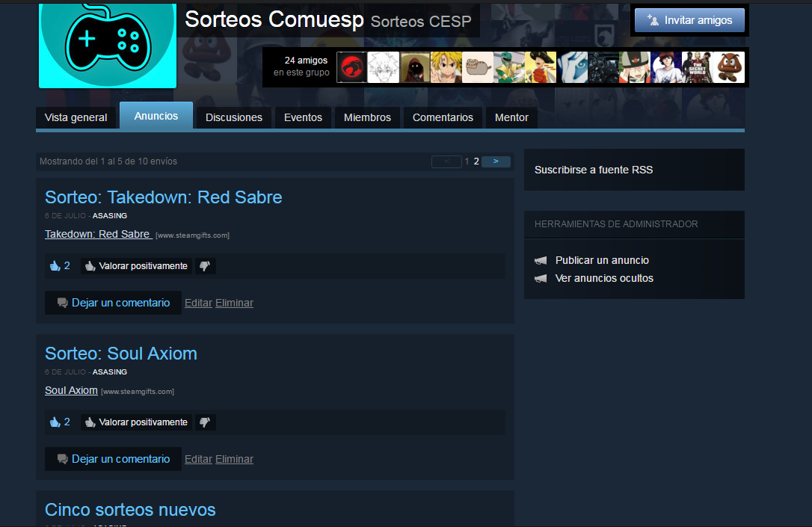This screenshot has width=812, height=527.
Task: Open Ver anuncios ocultos
Action: 604,279
